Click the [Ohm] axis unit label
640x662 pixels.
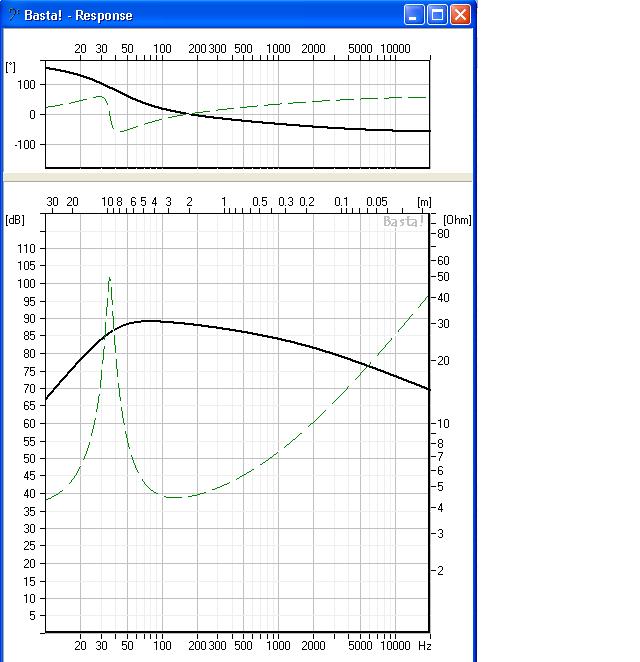457,220
